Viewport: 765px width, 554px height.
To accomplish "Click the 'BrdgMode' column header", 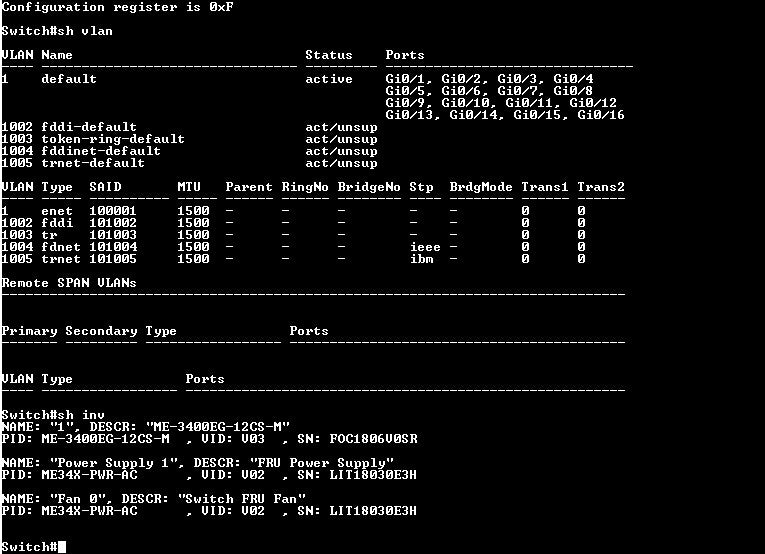I will pyautogui.click(x=481, y=187).
